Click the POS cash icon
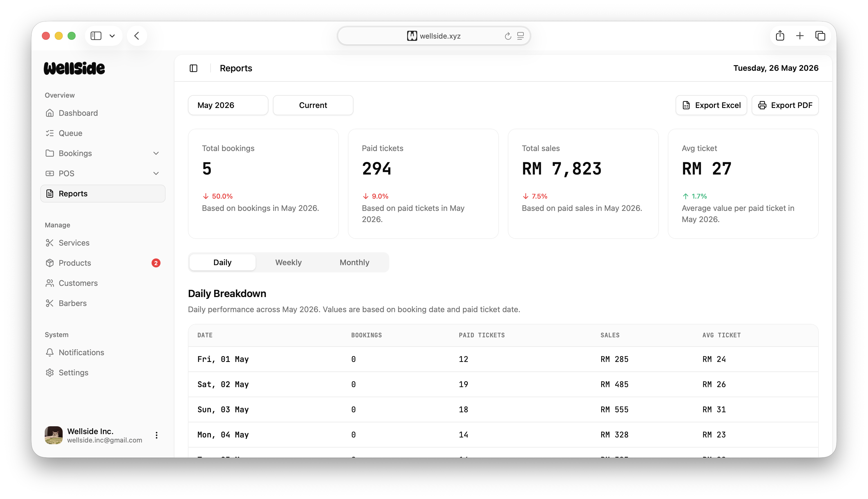This screenshot has height=499, width=868. pos(50,173)
